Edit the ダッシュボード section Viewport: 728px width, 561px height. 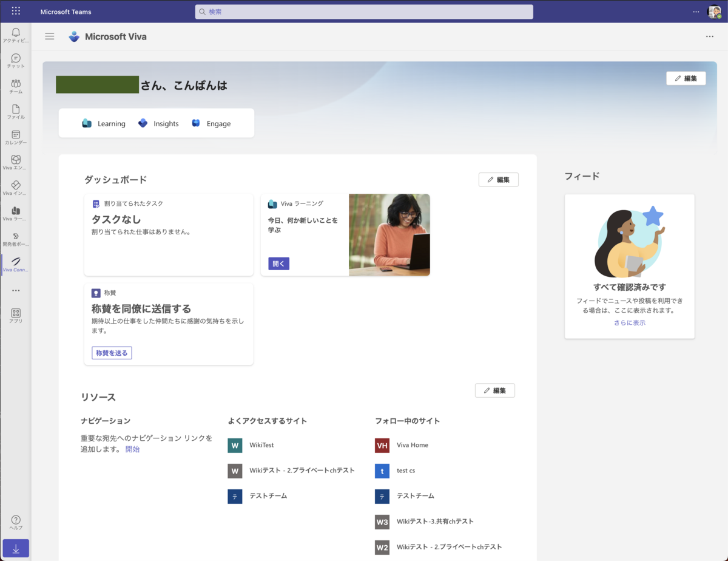coord(498,180)
